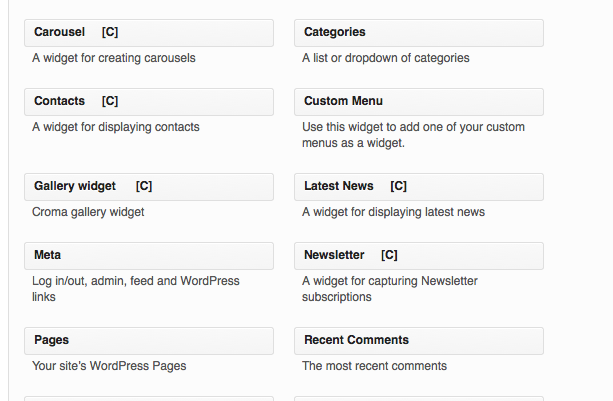Click the [C] tag on Newsletter

click(389, 255)
